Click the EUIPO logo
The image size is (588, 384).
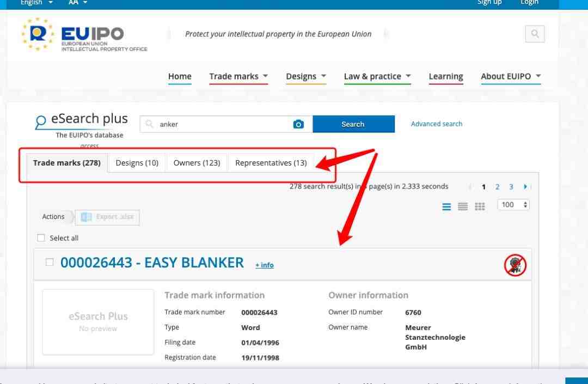[85, 34]
